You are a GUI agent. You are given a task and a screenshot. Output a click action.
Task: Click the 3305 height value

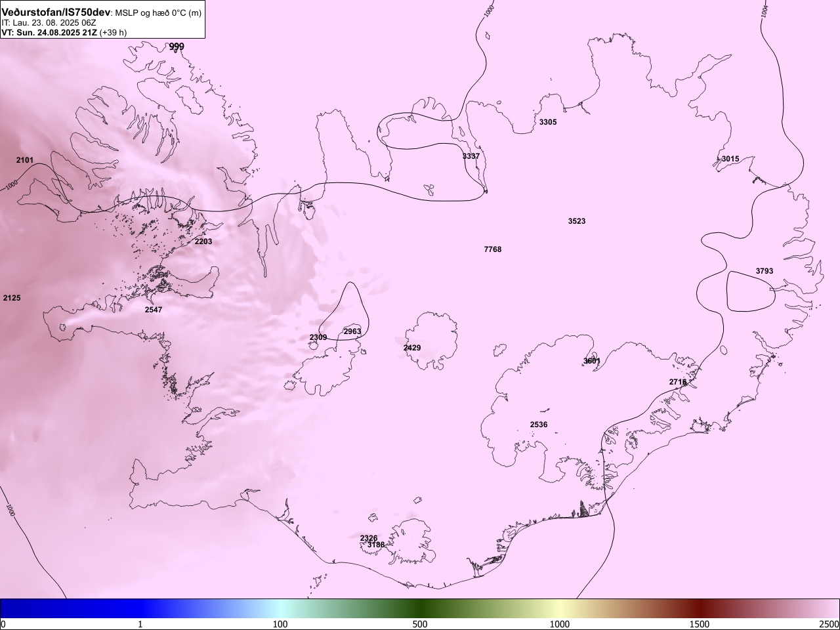(x=548, y=122)
